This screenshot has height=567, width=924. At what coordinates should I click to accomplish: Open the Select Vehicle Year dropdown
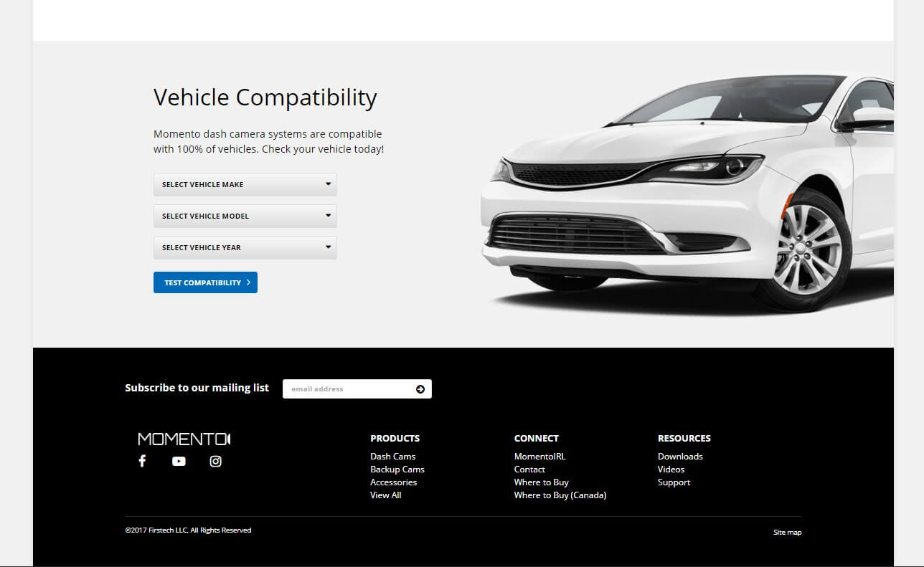click(x=245, y=247)
